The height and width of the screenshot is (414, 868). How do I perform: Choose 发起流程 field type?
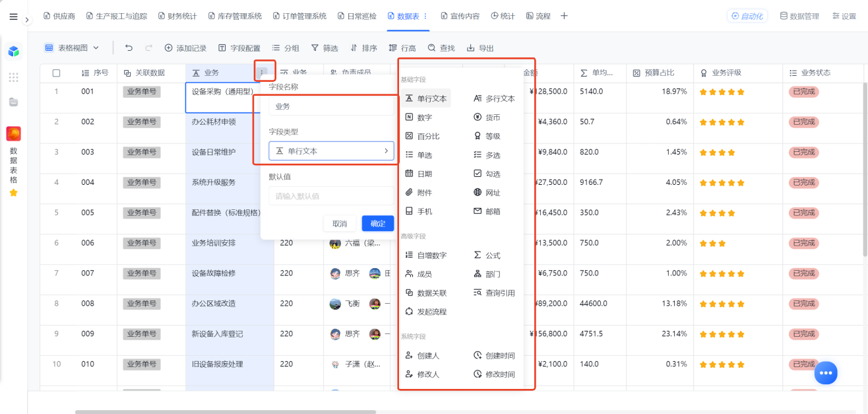coord(425,312)
